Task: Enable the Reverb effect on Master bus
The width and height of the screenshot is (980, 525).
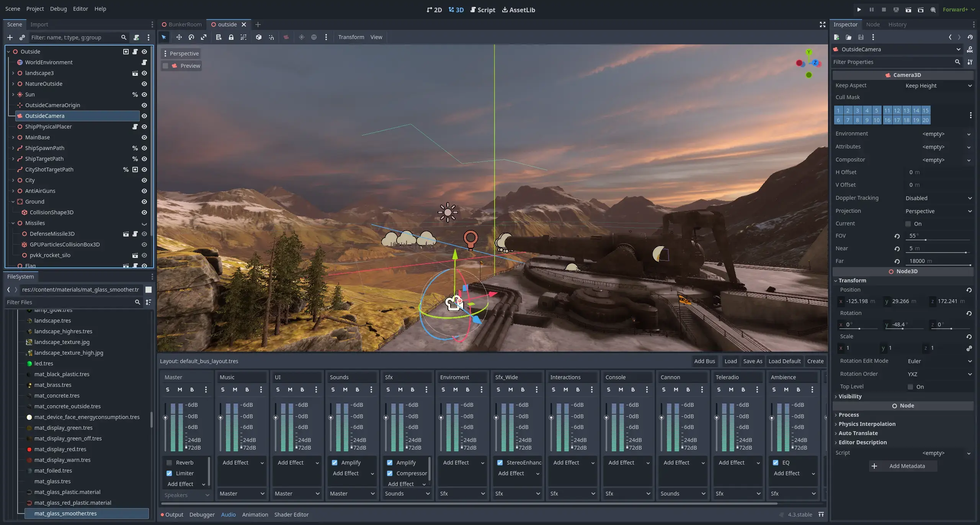Action: click(x=169, y=463)
